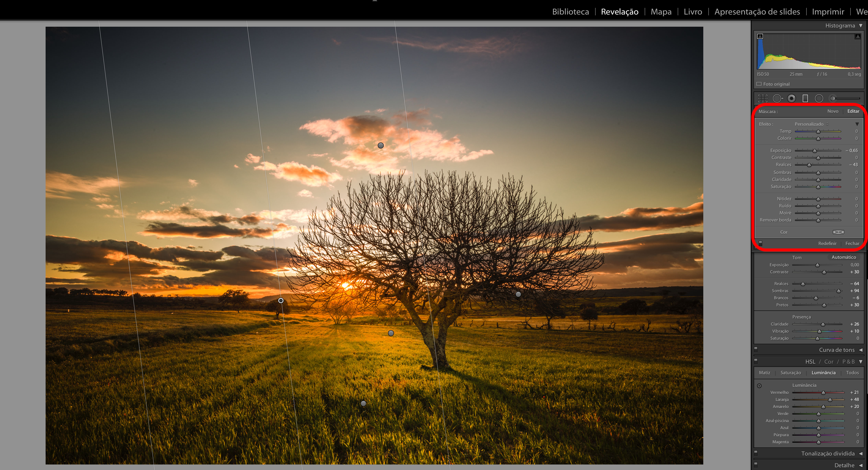Open the Cor color swatch

pos(838,232)
